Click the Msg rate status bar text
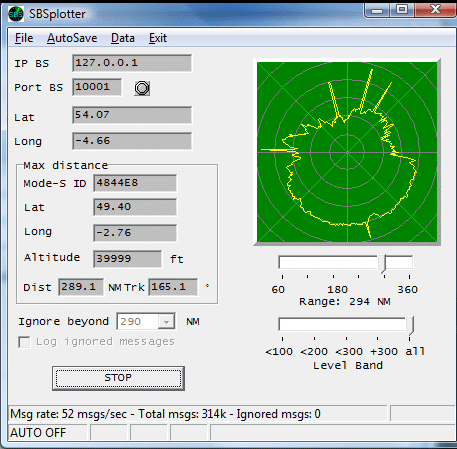Viewport: 457px width, 449px height. click(165, 414)
